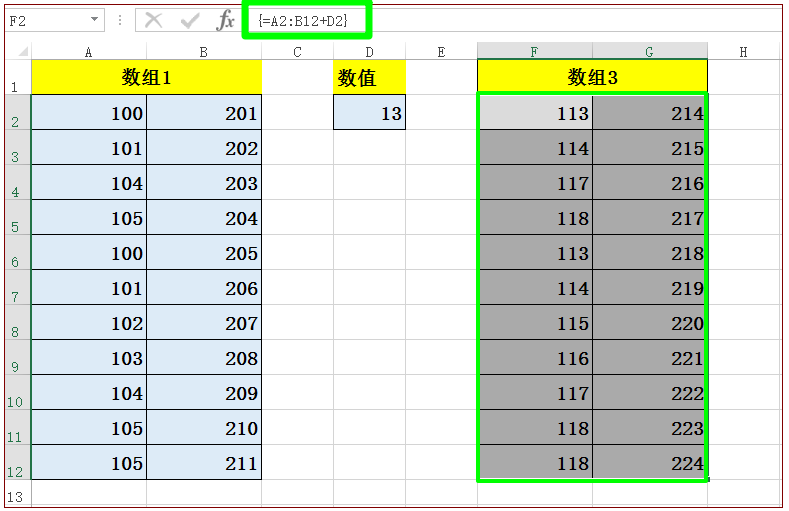
Task: Click the yellow 数值 header cell
Action: (x=369, y=77)
